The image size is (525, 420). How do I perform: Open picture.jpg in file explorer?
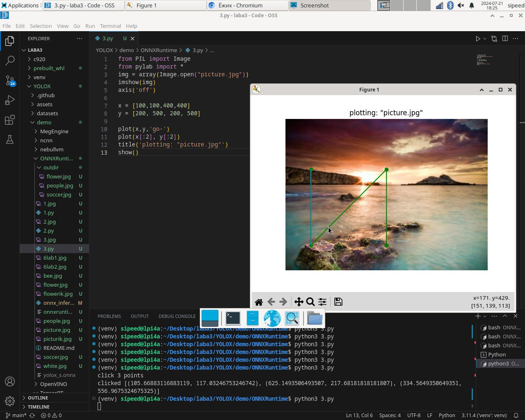(x=57, y=330)
